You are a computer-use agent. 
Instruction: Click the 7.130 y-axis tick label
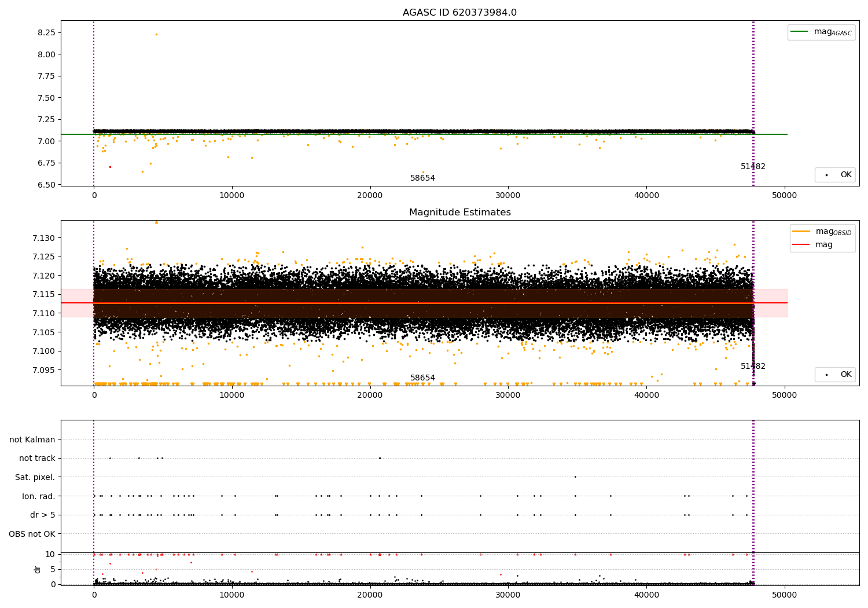click(x=43, y=238)
